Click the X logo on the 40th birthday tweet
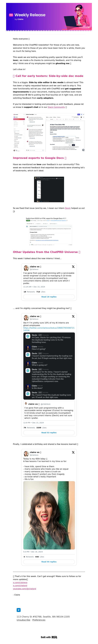 point(73,452)
